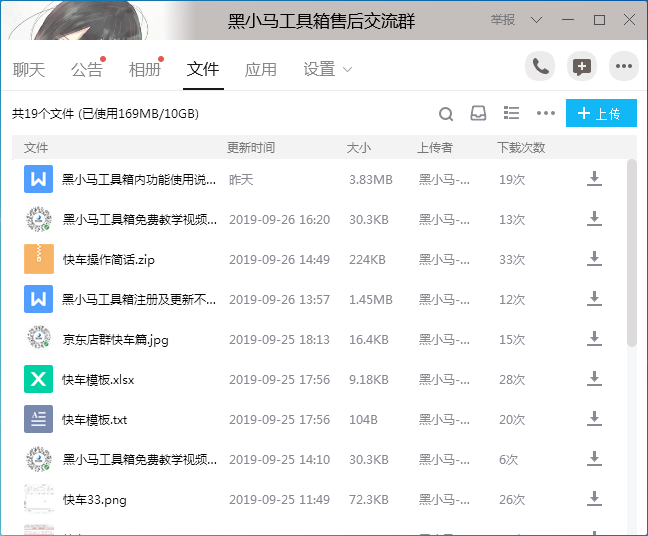Click the add discussion chat bubble icon
Viewport: 648px width, 536px height.
pyautogui.click(x=582, y=67)
